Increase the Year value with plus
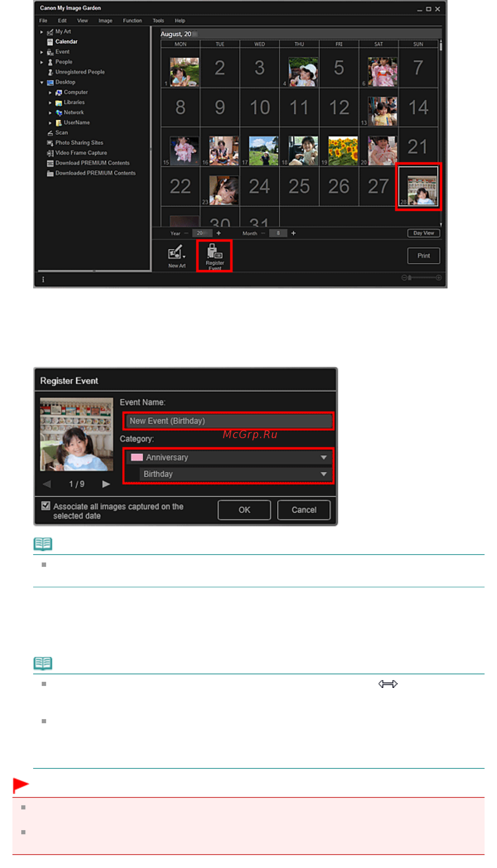Screen dimensions: 497x868 [x=219, y=233]
